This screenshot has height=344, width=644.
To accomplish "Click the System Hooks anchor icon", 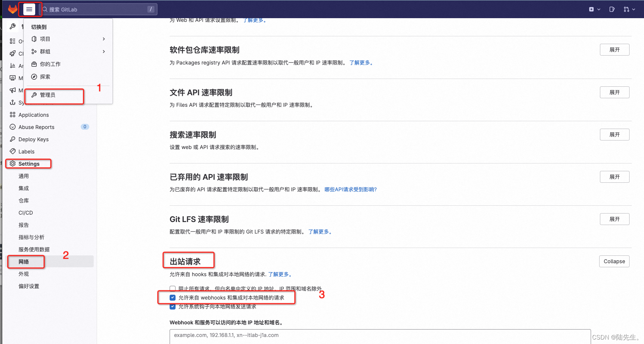I will (12, 102).
